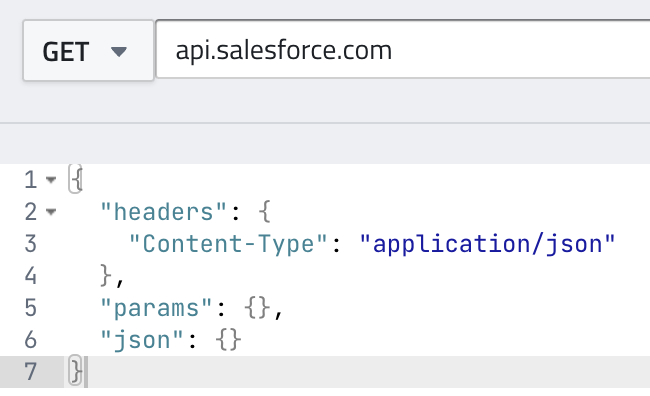This screenshot has width=650, height=396.
Task: Collapse the headers block fold arrow on line 2
Action: (51, 212)
